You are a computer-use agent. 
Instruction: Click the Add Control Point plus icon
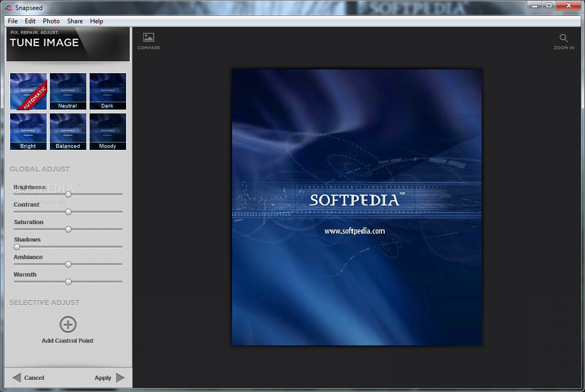(68, 325)
